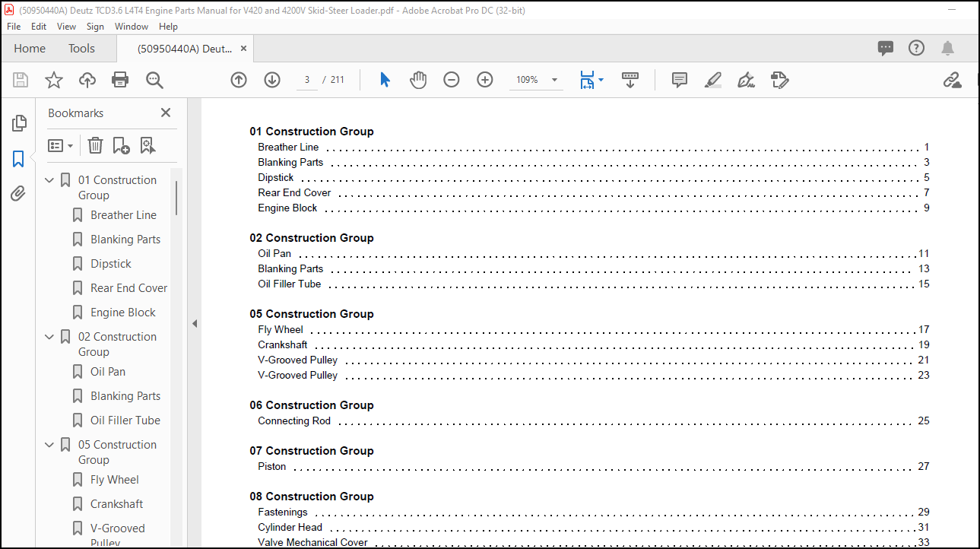Screen dimensions: 980x549
Task: Select the (50950440A) Deutz document tab
Action: point(185,49)
